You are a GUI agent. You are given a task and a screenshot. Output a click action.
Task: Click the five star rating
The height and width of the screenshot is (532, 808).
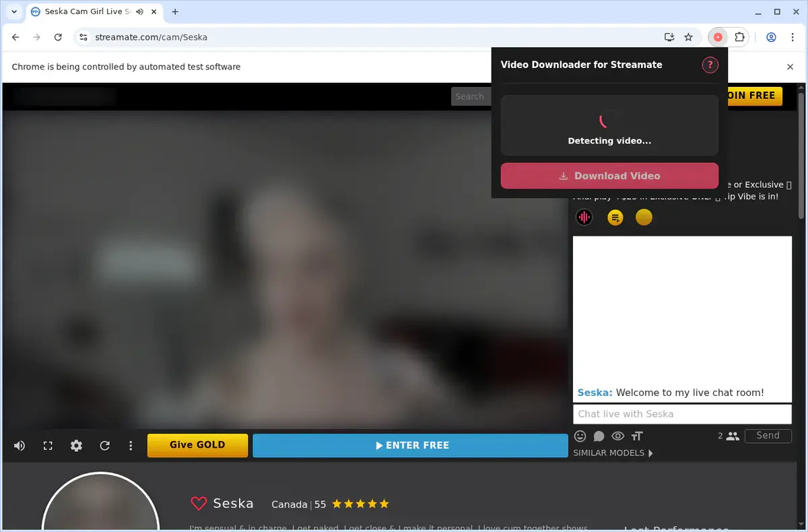pos(360,504)
